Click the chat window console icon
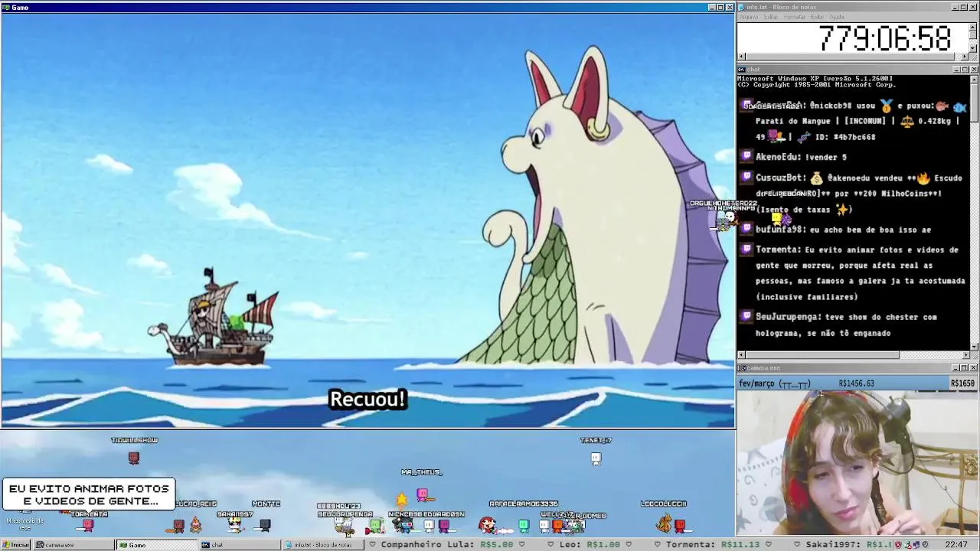The width and height of the screenshot is (980, 551). [x=742, y=70]
